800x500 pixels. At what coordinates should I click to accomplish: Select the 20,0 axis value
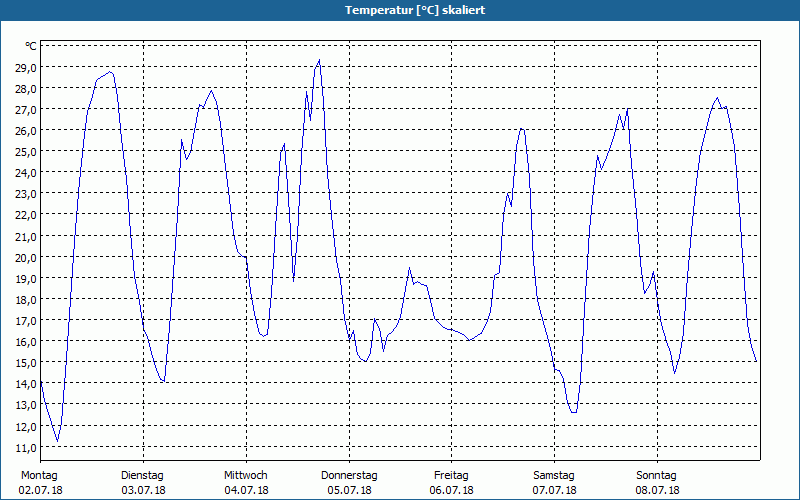tap(26, 258)
